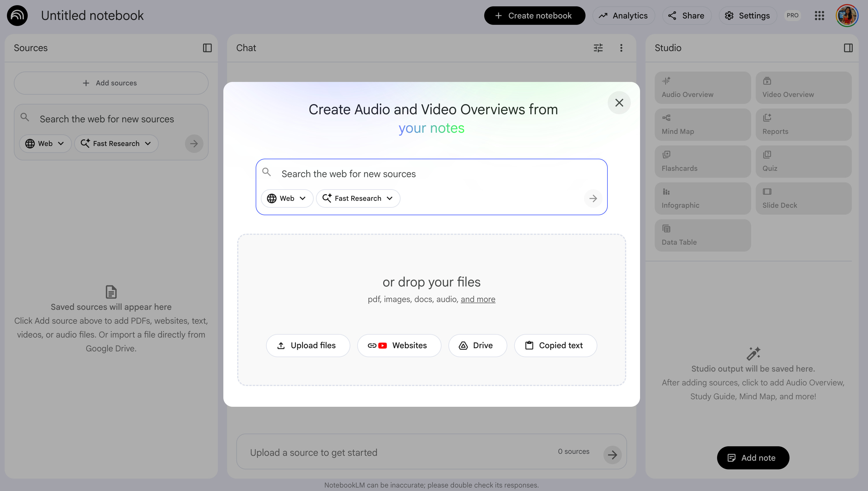Open the Chat three-dot menu

point(621,48)
